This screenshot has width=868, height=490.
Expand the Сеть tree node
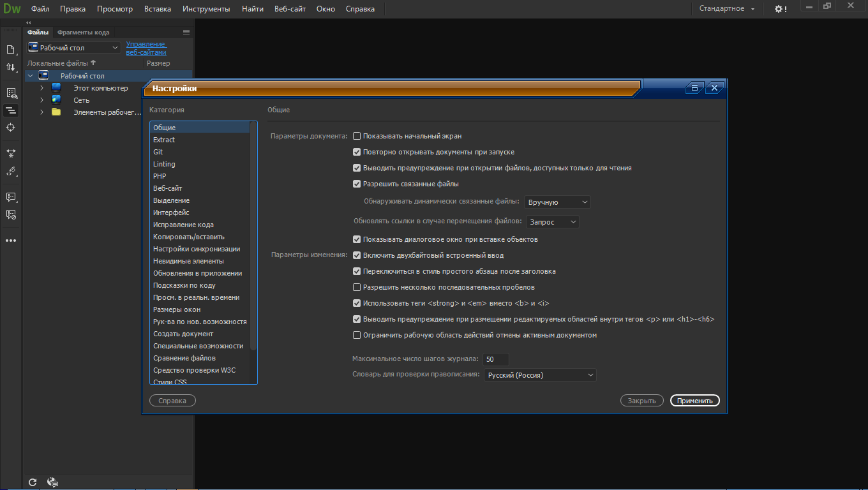pyautogui.click(x=41, y=100)
